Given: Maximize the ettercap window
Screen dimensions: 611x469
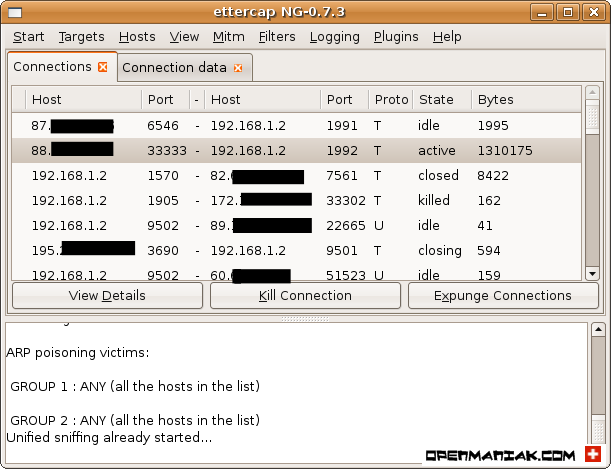Looking at the screenshot, I should click(x=567, y=13).
